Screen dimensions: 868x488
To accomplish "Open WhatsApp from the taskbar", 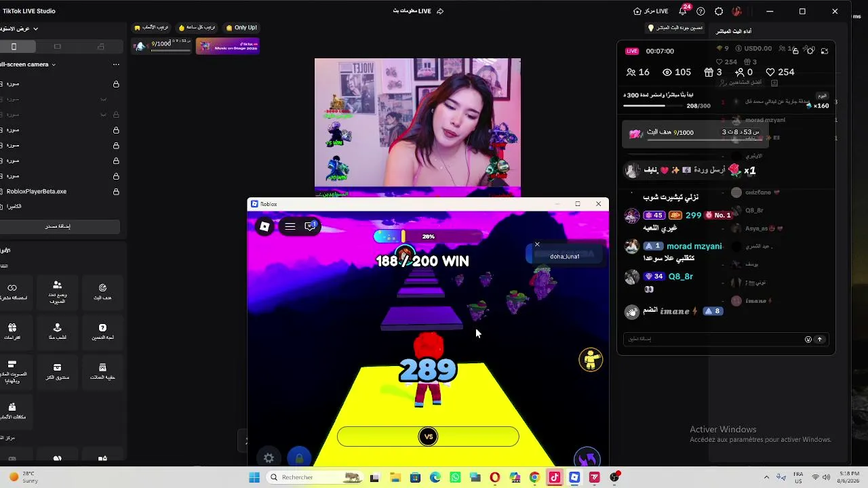I will click(x=455, y=477).
